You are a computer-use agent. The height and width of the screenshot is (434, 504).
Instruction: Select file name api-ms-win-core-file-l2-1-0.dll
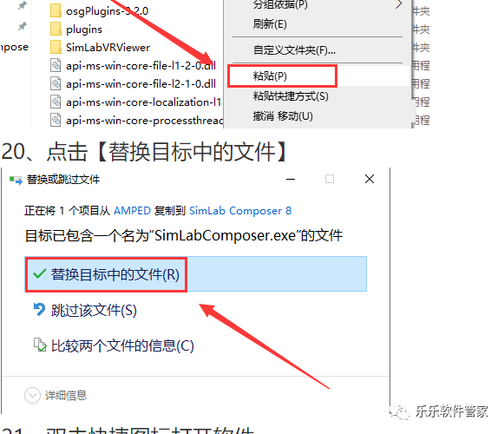click(141, 84)
